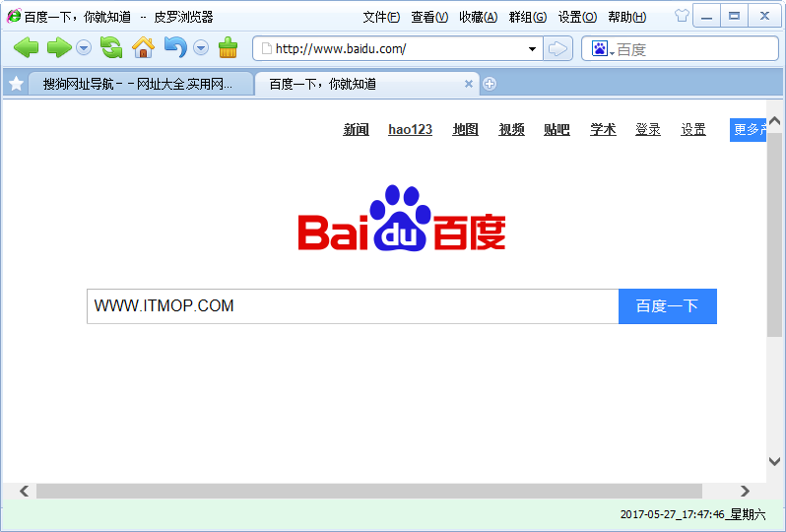
Task: Refresh the page with the green refresh icon
Action: (111, 48)
